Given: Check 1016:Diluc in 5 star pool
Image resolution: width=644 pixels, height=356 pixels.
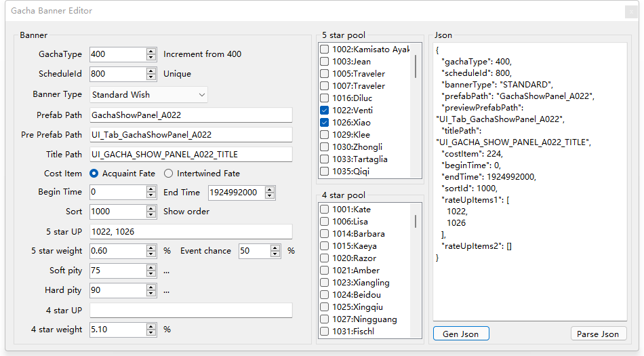Looking at the screenshot, I should (325, 98).
